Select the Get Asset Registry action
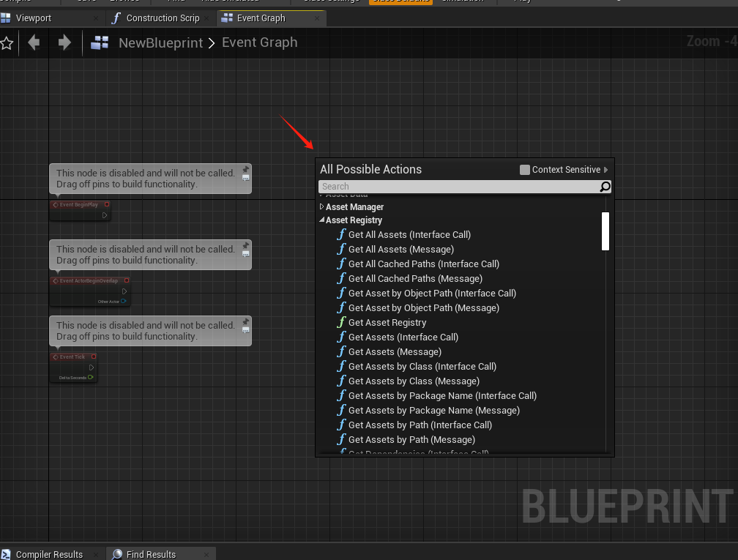The image size is (738, 560). [x=387, y=322]
